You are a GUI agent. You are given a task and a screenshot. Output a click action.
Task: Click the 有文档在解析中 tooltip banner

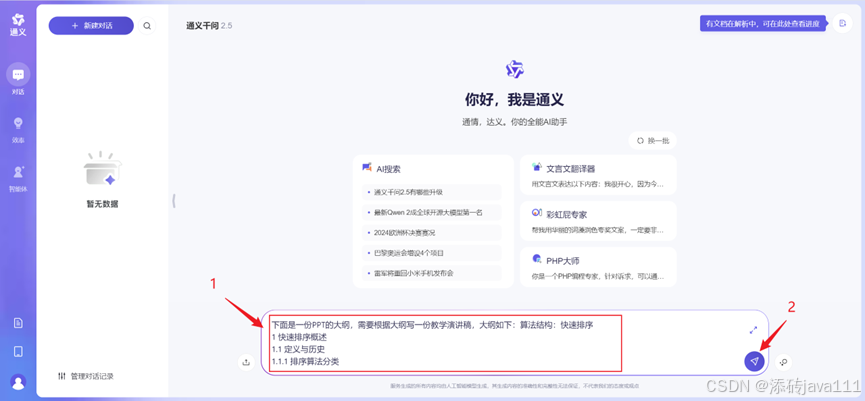[x=763, y=24]
